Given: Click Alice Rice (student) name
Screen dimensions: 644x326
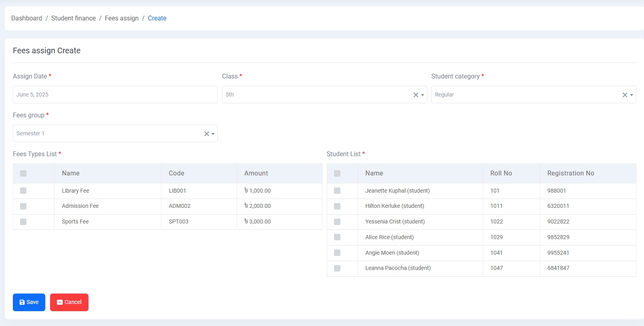Looking at the screenshot, I should click(389, 237).
